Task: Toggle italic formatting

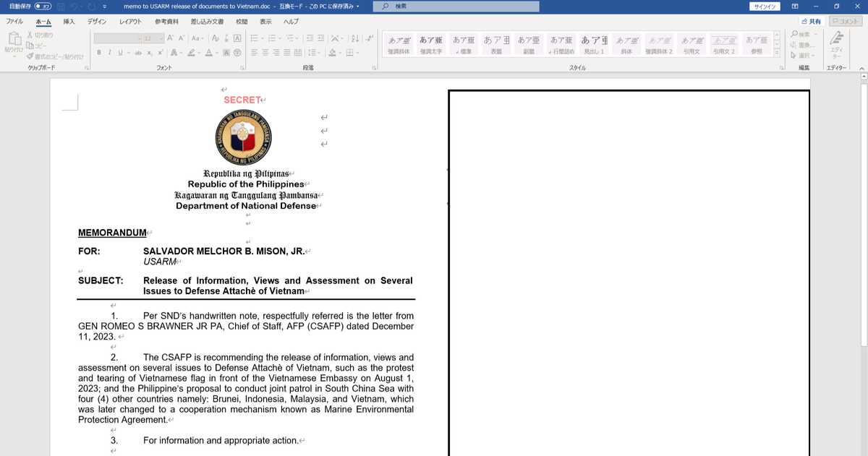Action: click(109, 53)
